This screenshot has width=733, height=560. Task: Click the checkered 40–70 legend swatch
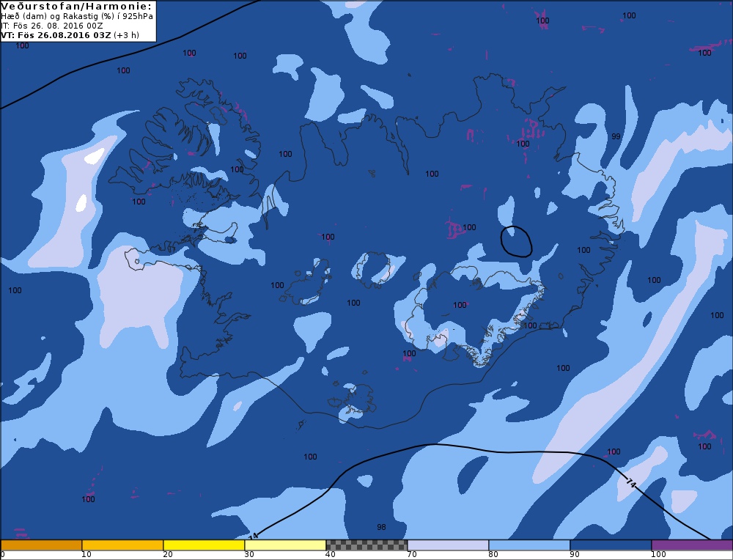(366, 545)
